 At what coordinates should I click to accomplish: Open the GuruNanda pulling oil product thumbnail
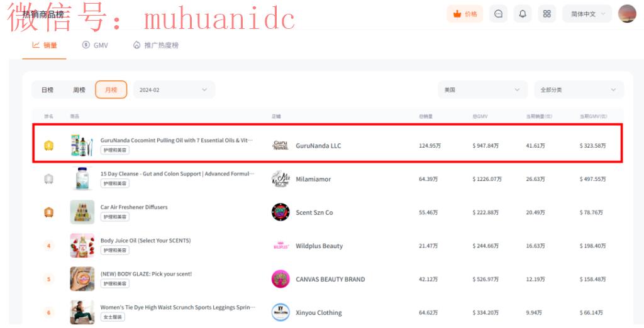(x=82, y=145)
